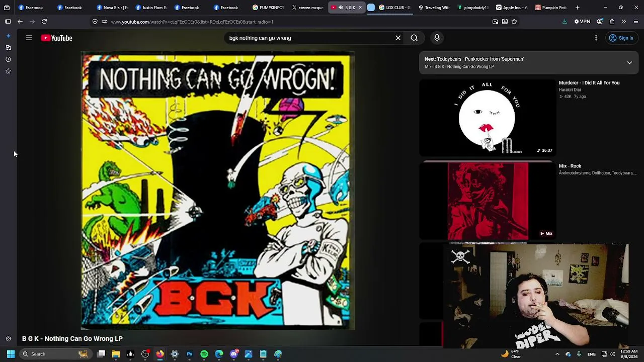Open a new browser tab with plus

(x=577, y=8)
